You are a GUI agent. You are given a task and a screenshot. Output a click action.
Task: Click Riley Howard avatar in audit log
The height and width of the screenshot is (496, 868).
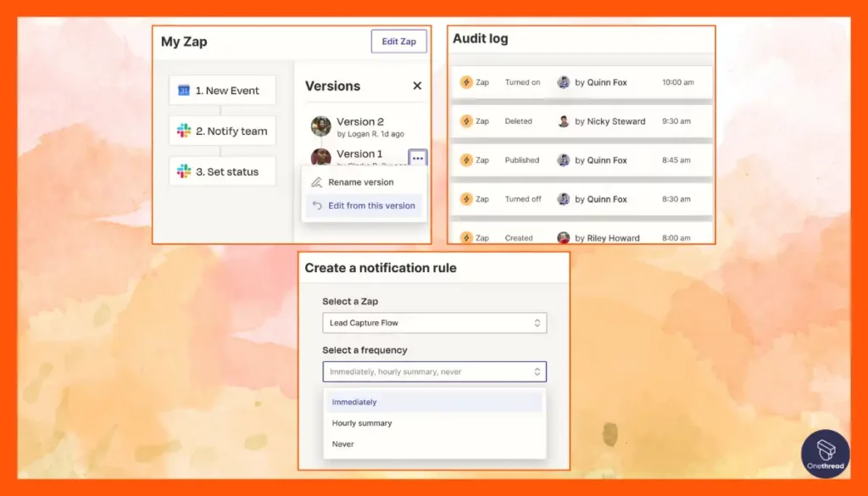click(x=564, y=237)
